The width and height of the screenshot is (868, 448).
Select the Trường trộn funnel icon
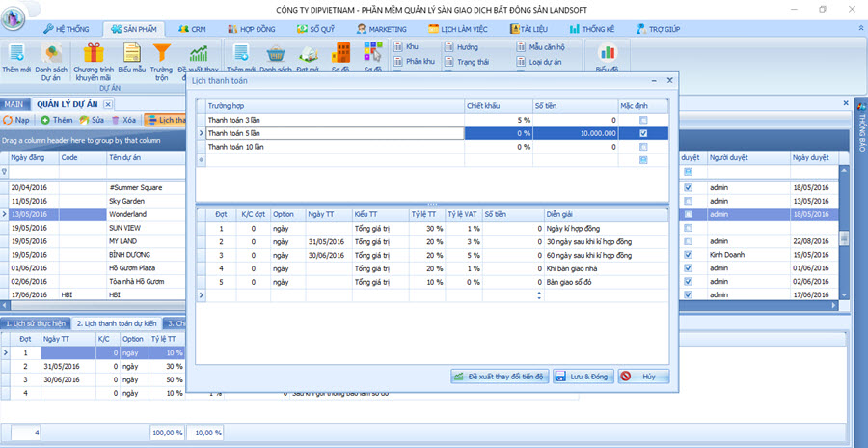point(162,55)
